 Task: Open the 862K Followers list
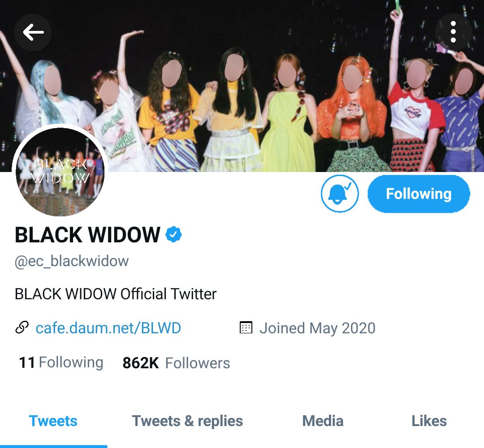tap(176, 363)
